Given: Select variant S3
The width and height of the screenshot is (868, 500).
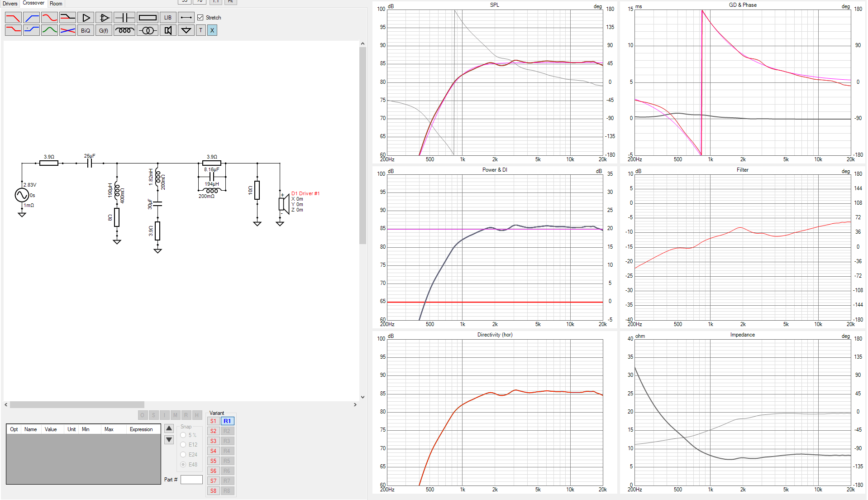Looking at the screenshot, I should coord(213,441).
